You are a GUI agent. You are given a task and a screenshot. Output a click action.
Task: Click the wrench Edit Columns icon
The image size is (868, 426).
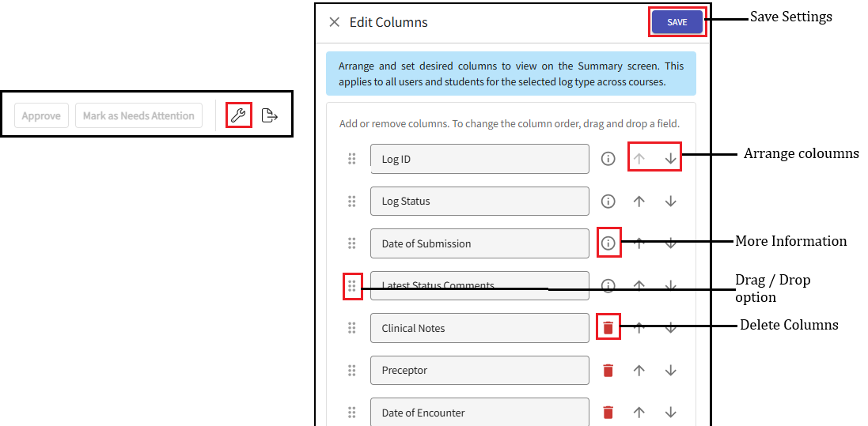click(238, 116)
